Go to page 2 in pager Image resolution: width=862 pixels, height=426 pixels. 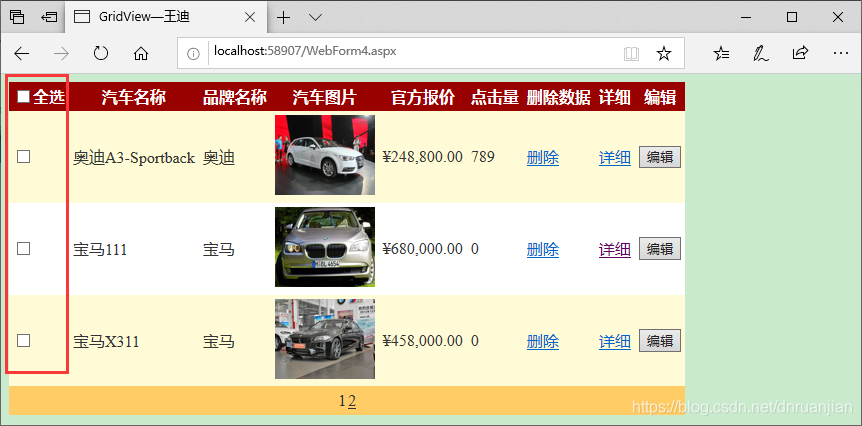tap(352, 401)
